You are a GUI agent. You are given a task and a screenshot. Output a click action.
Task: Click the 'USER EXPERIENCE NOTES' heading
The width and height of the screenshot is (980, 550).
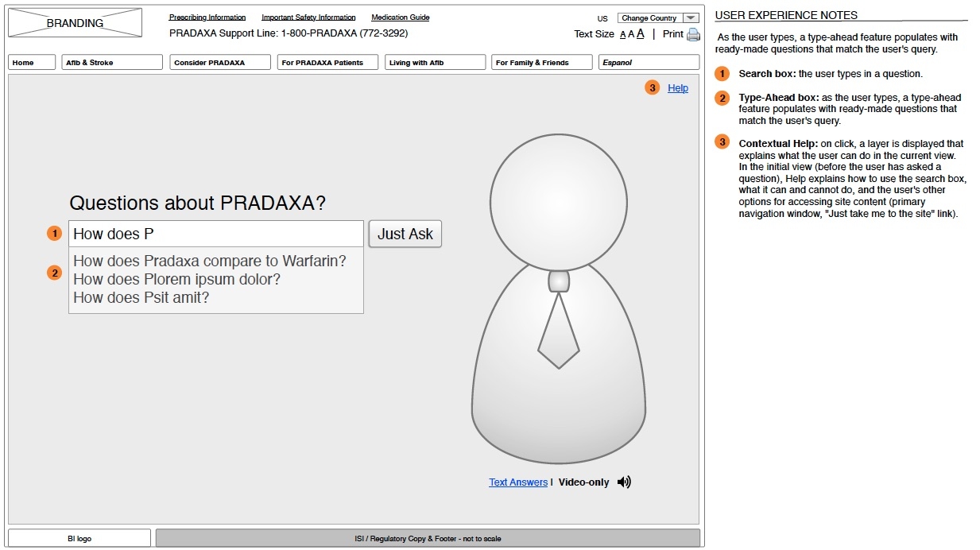point(787,15)
